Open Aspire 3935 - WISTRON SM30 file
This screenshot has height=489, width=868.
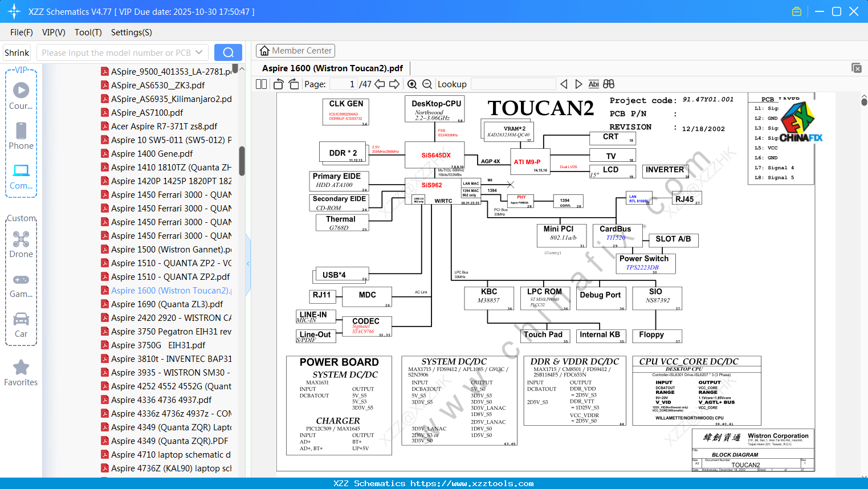tap(172, 372)
